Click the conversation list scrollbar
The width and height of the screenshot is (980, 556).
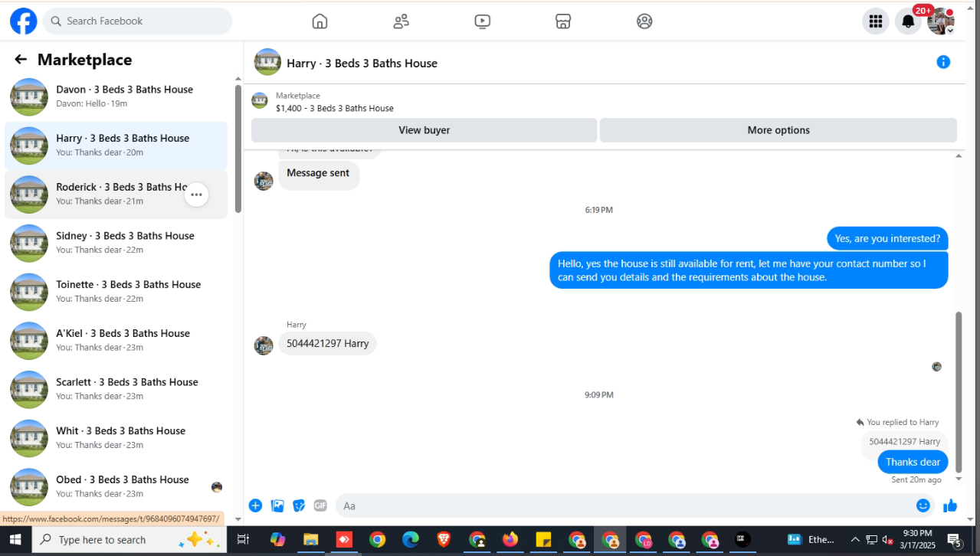[x=238, y=149]
